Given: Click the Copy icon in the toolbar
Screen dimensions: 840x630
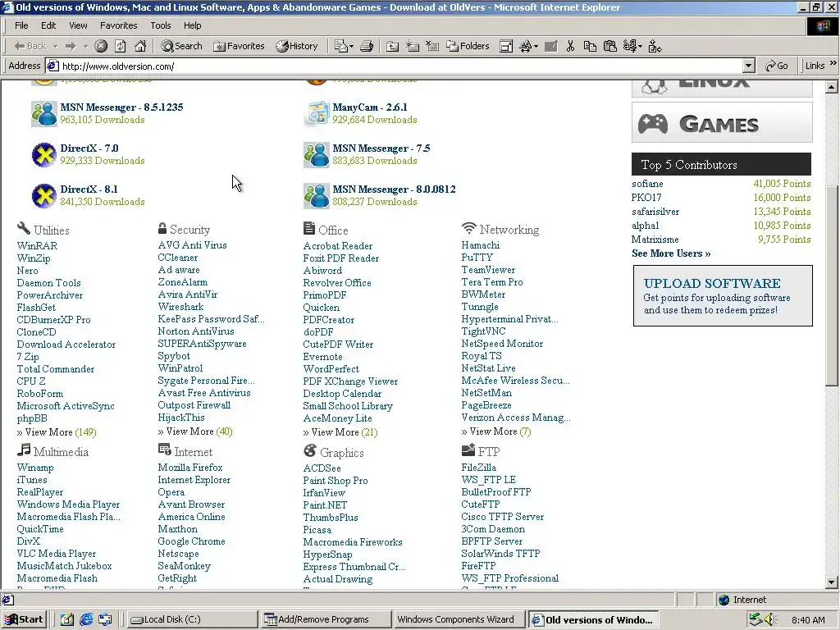Looking at the screenshot, I should [590, 46].
